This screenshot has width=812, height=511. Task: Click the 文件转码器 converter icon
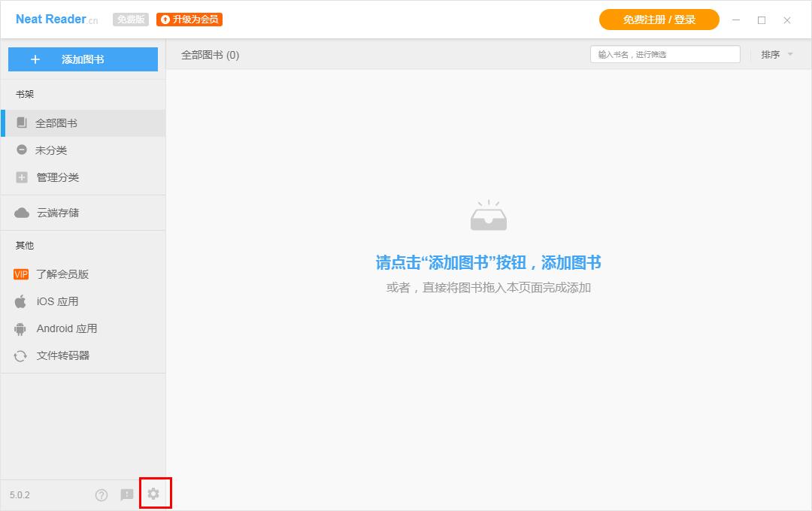[x=20, y=355]
